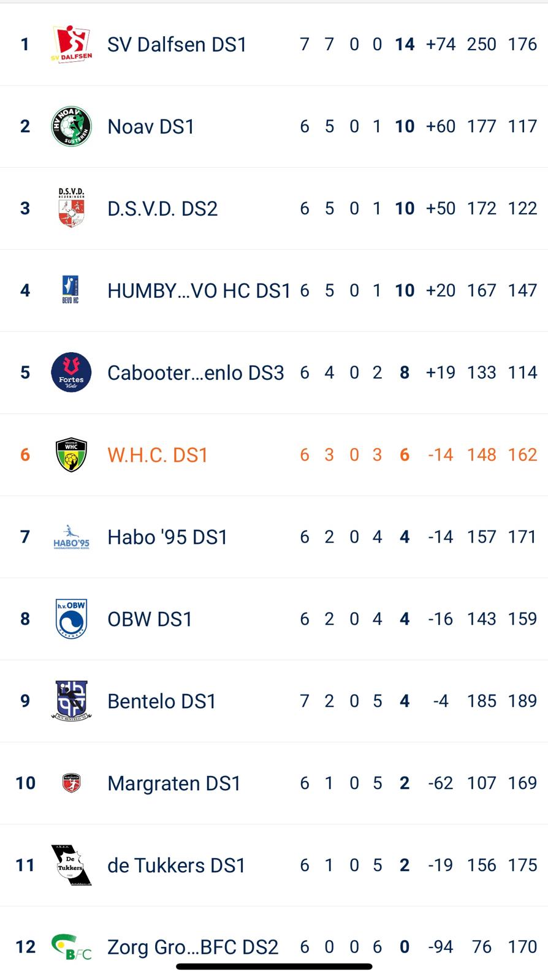Image resolution: width=548 pixels, height=980 pixels.
Task: Open the highlighted W.H.C. DS1 team
Action: click(158, 454)
